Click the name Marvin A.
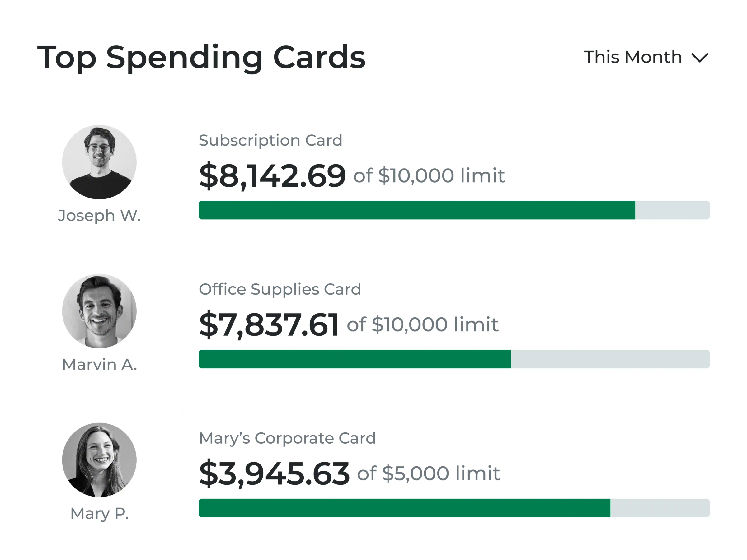 [x=99, y=364]
